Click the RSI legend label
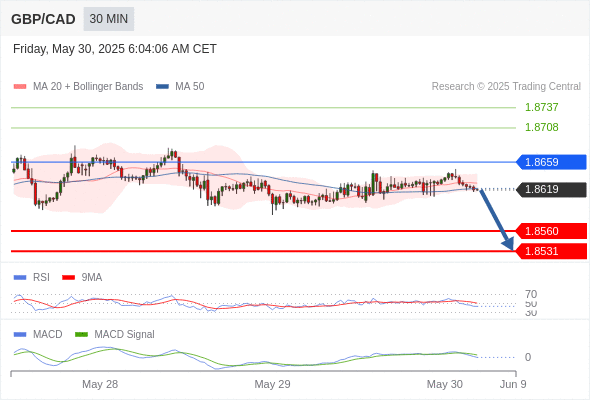The height and width of the screenshot is (400, 590). 41,278
